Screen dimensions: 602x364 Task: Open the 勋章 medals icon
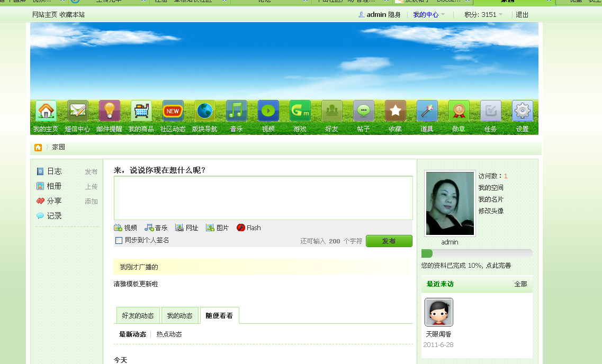click(459, 111)
